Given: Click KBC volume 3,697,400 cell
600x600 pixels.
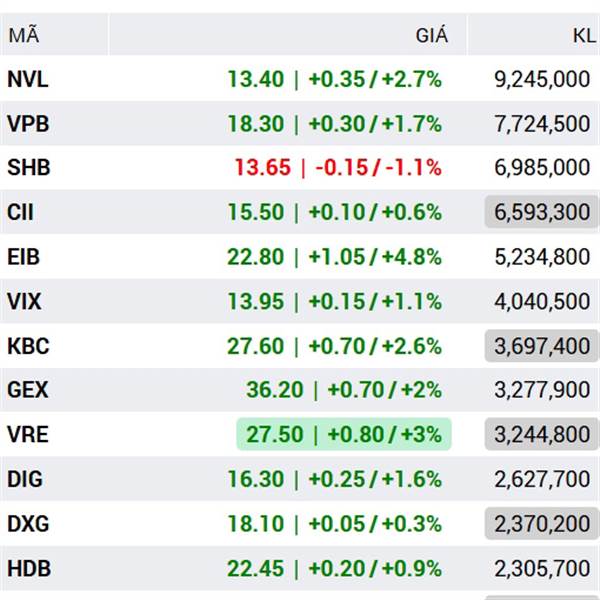Looking at the screenshot, I should coord(542,346).
